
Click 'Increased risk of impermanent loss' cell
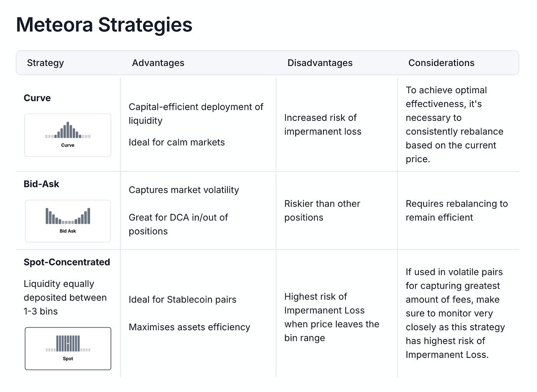click(323, 125)
